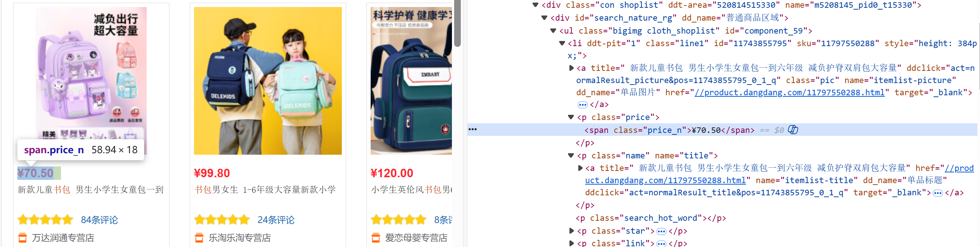Open the product.dangdang.com href link in DOM

(789, 93)
